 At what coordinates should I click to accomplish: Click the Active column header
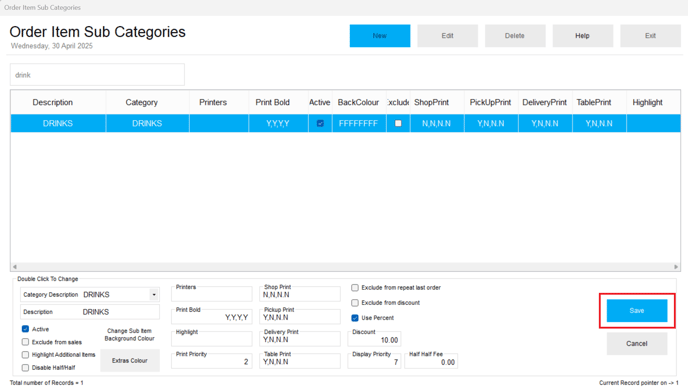(319, 102)
